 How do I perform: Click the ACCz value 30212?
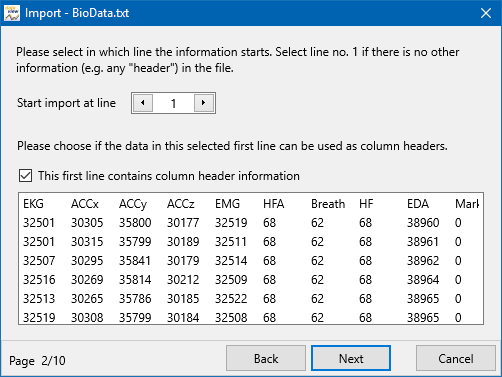tap(183, 279)
